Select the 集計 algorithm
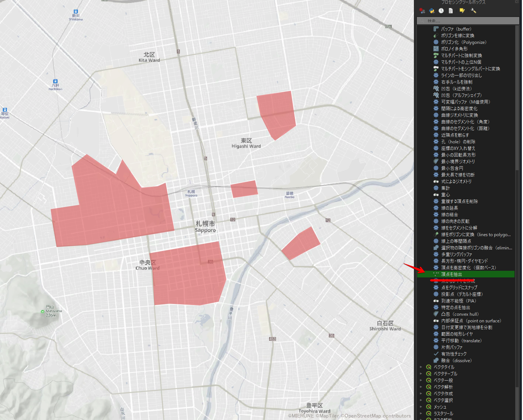The height and width of the screenshot is (420, 523). coord(446,188)
